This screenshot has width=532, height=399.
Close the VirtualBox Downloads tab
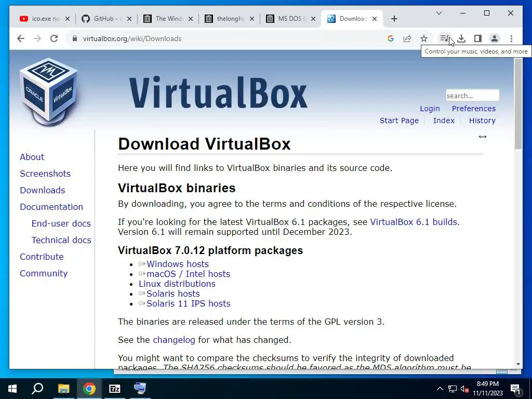tap(375, 19)
